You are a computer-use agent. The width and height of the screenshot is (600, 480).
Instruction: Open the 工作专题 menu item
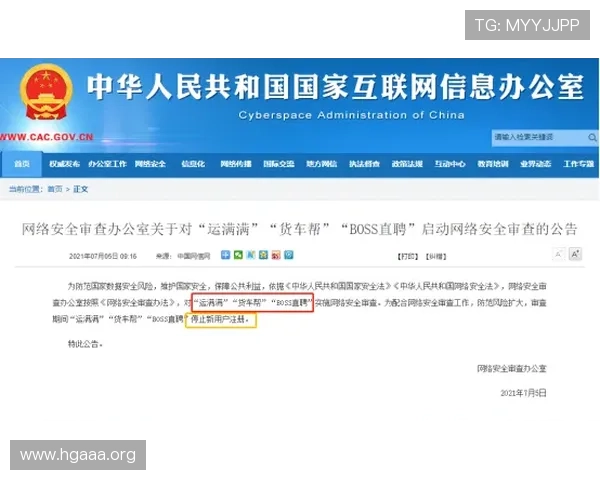click(578, 164)
